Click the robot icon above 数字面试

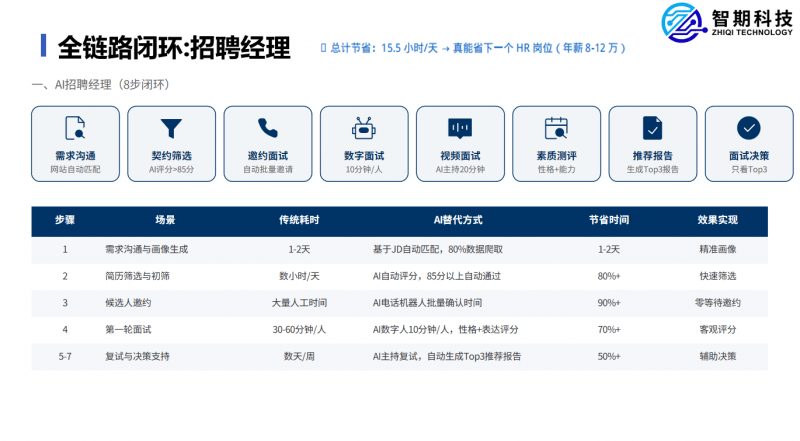click(363, 128)
